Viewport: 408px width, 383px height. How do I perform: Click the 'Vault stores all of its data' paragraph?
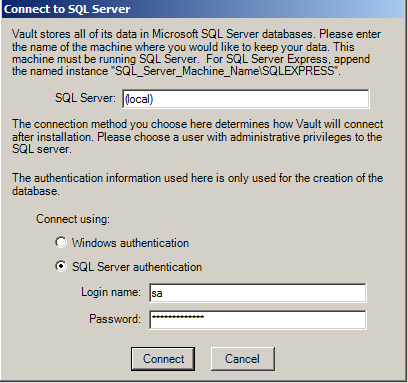coord(197,53)
